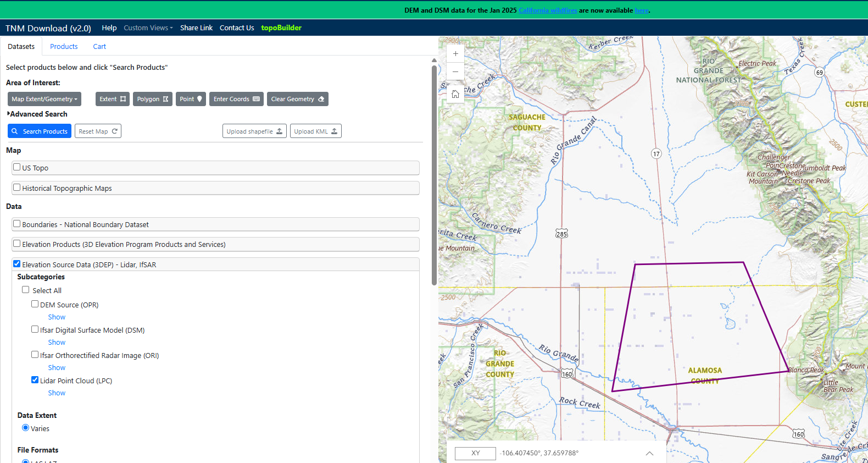The image size is (868, 463).
Task: Click the map home extent icon
Action: [x=455, y=94]
